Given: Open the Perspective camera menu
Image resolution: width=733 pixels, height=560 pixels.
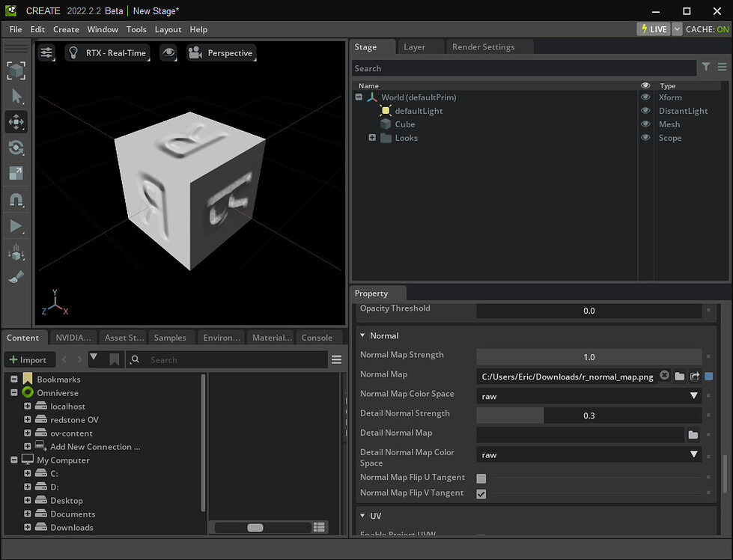Looking at the screenshot, I should pyautogui.click(x=222, y=52).
